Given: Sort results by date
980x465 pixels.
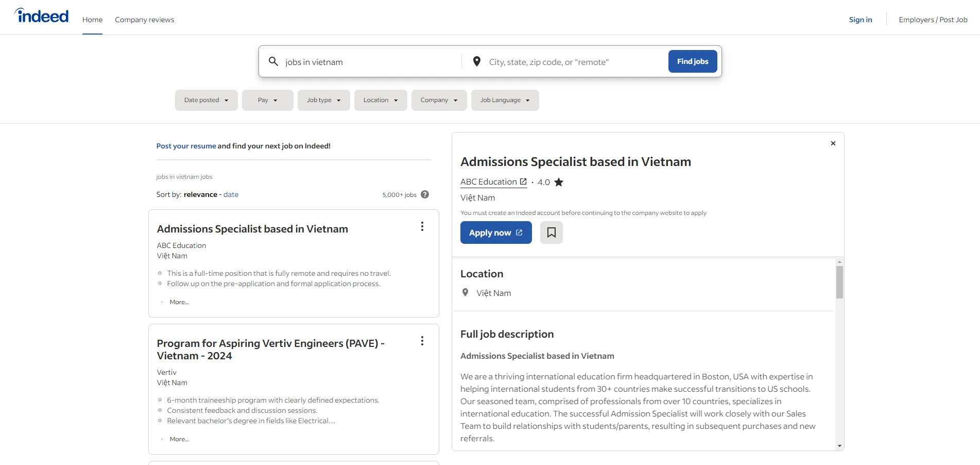Looking at the screenshot, I should click(x=231, y=194).
